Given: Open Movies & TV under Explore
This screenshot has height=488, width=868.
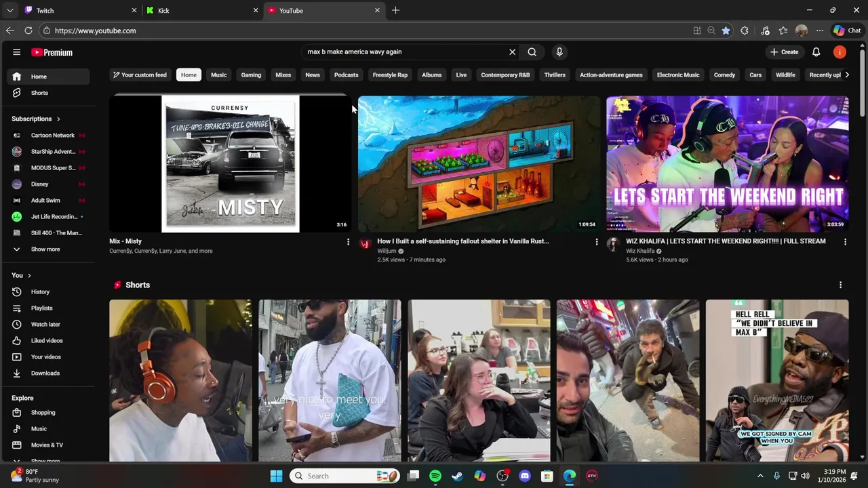Looking at the screenshot, I should pos(47,445).
